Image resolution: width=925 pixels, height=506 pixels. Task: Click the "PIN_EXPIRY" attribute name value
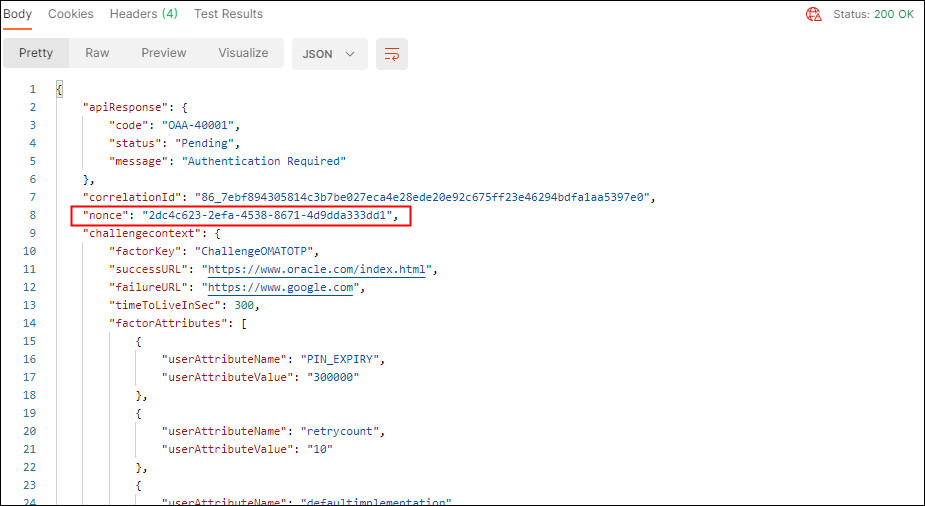coord(340,359)
